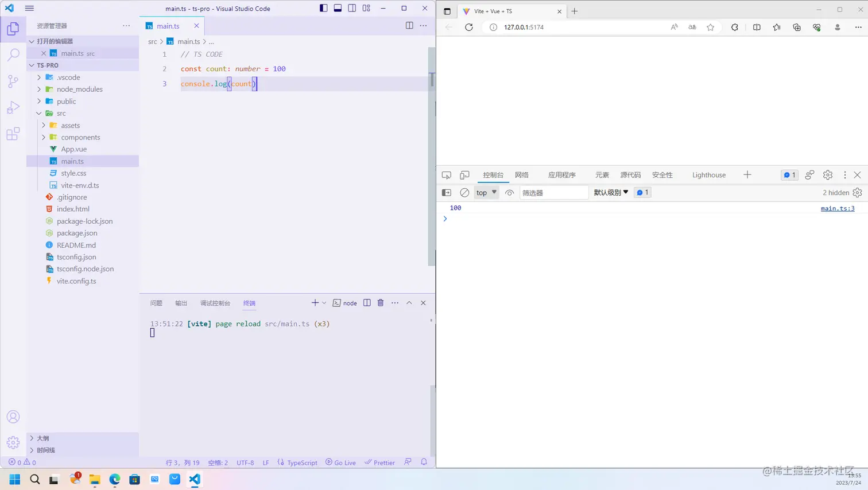
Task: Toggle Go Live server in status bar
Action: [x=340, y=462]
